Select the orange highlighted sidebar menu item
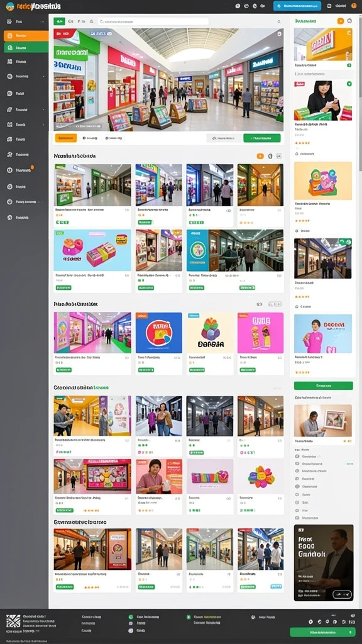 [x=26, y=36]
